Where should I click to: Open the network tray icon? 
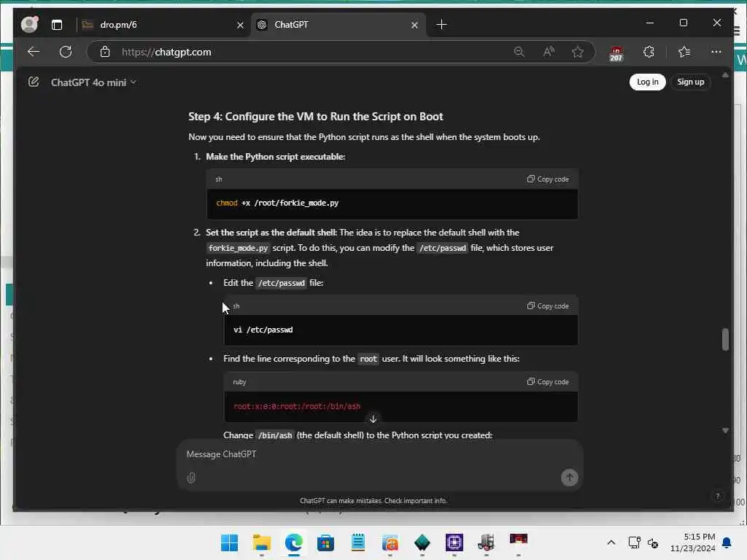634,542
